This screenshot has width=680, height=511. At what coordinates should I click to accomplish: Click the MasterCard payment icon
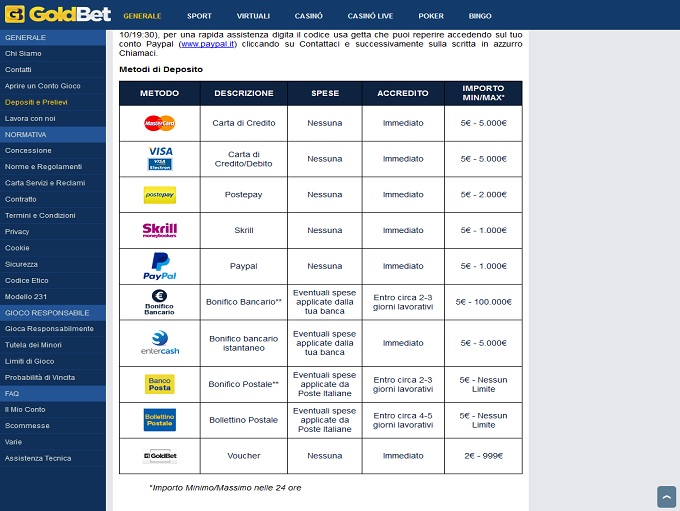tap(159, 123)
